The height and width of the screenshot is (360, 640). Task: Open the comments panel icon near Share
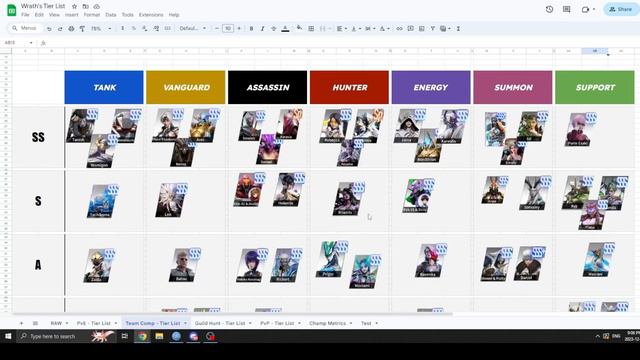(x=567, y=9)
